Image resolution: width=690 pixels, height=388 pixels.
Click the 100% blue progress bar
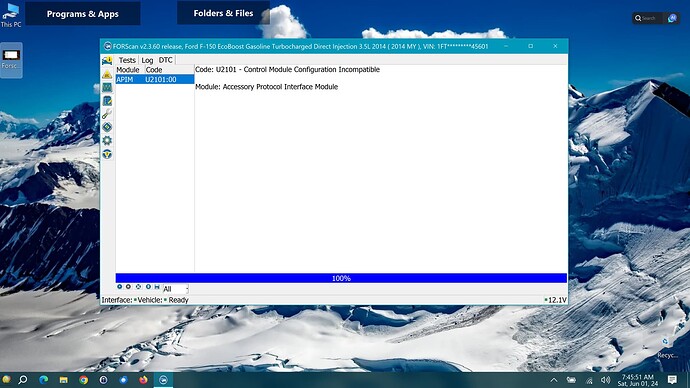(x=341, y=278)
